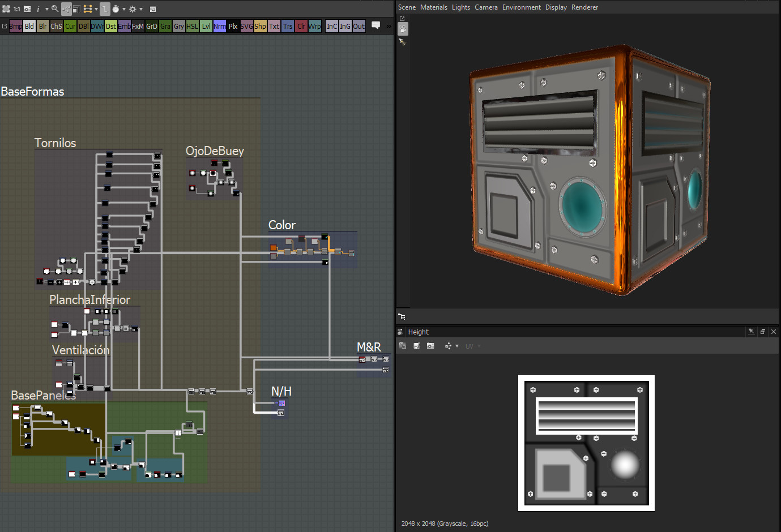Open the Materials menu
This screenshot has width=781, height=532.
coord(434,7)
